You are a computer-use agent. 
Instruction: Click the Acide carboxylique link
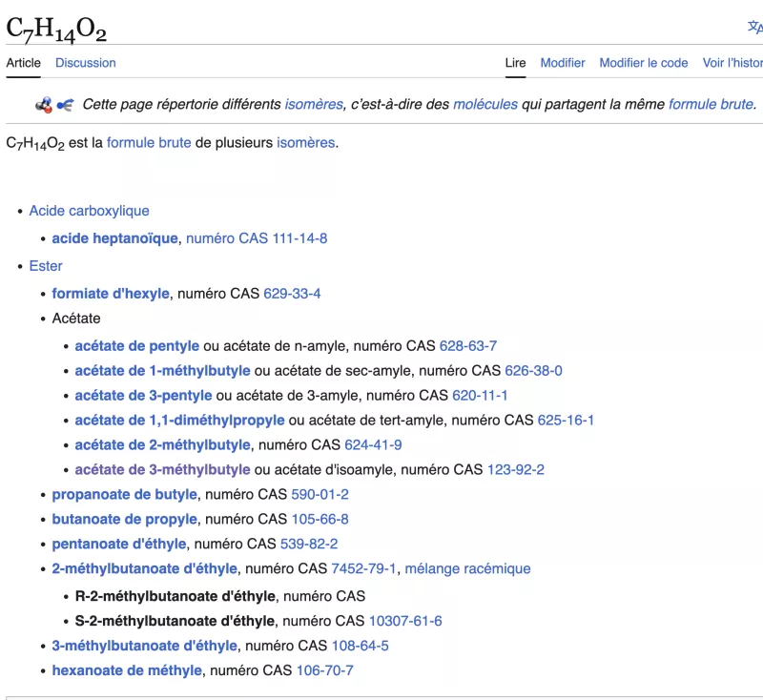[89, 211]
